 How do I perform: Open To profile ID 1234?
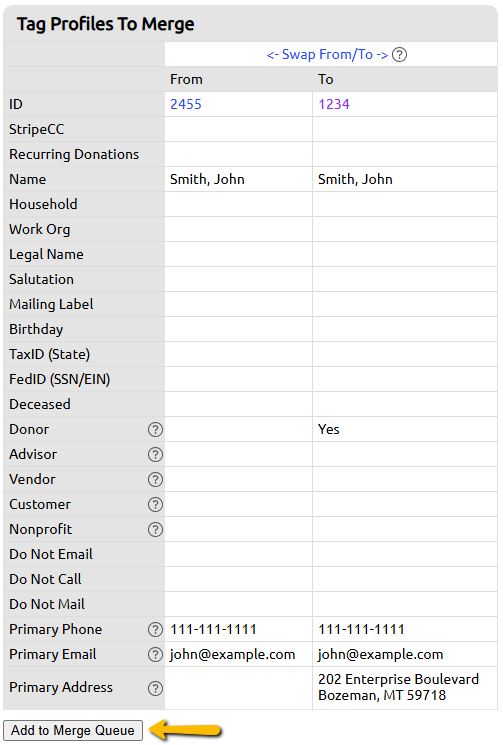tap(334, 104)
